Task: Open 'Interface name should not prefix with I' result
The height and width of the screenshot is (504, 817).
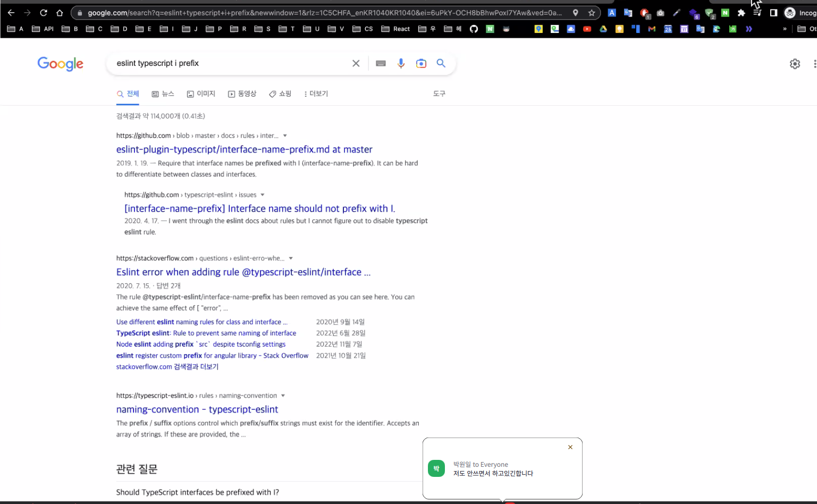Action: [260, 208]
